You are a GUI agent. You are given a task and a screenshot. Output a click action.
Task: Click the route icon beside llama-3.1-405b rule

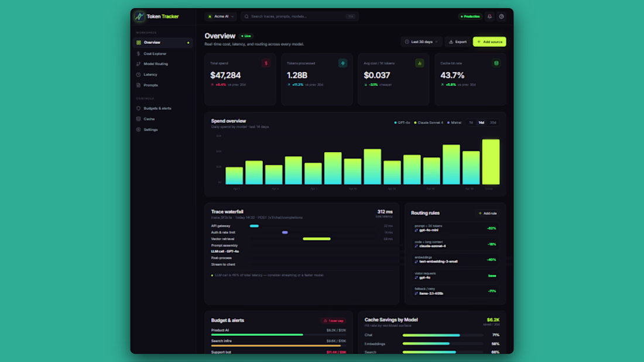(416, 294)
